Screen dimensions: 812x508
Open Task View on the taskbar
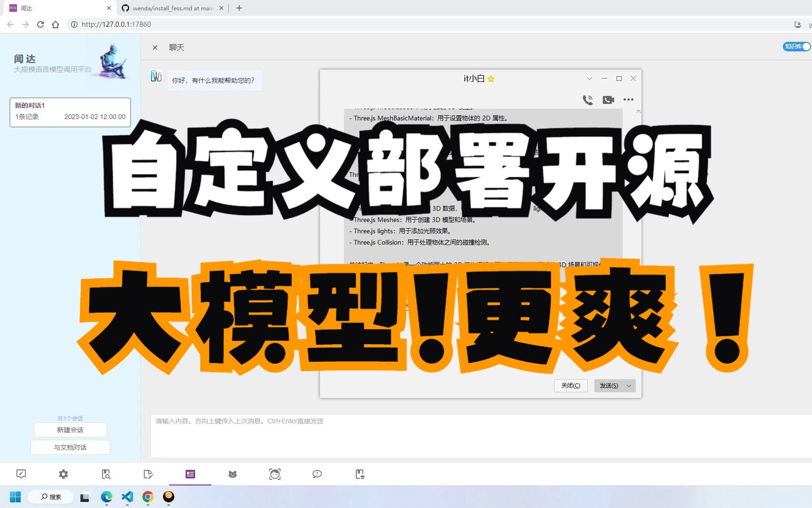click(85, 497)
